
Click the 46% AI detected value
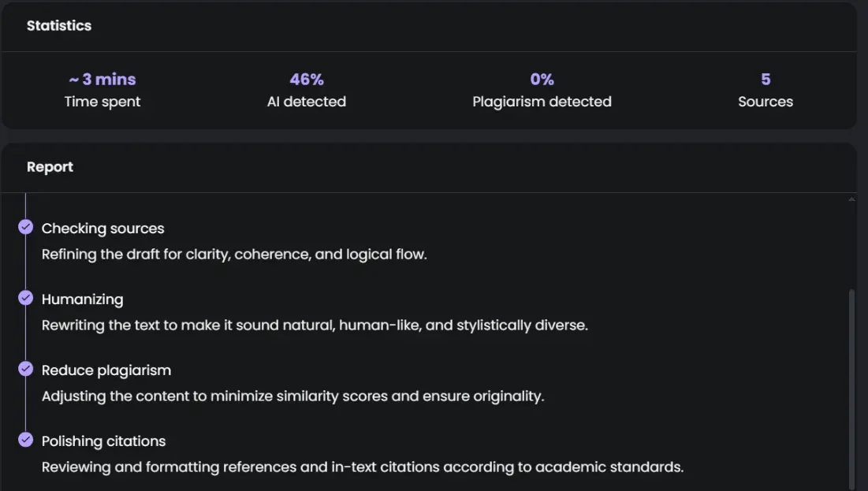click(307, 80)
